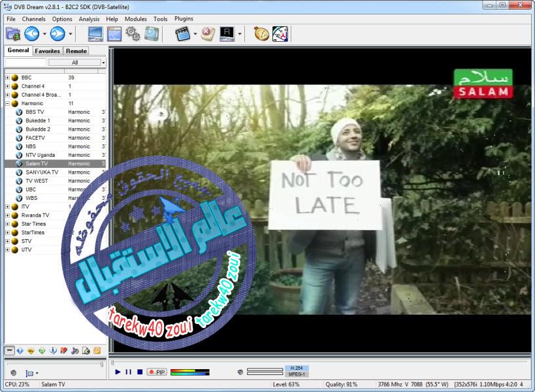
Task: Open the File menu
Action: click(x=11, y=19)
